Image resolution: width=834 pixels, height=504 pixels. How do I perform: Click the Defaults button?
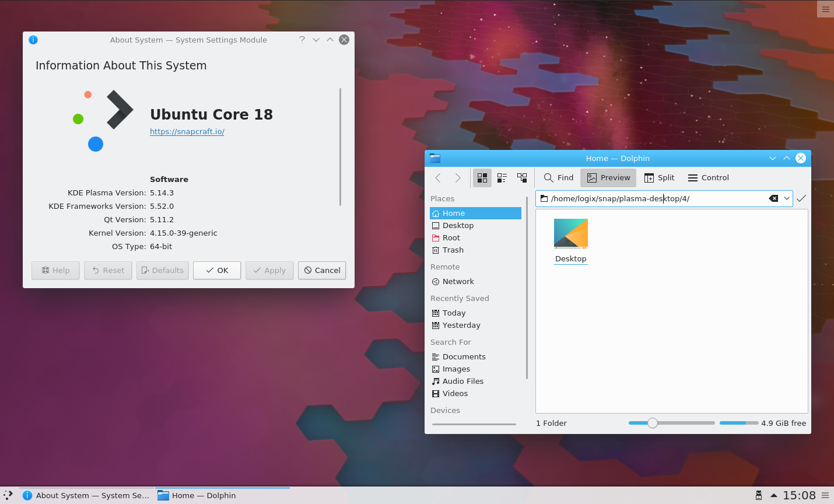162,271
